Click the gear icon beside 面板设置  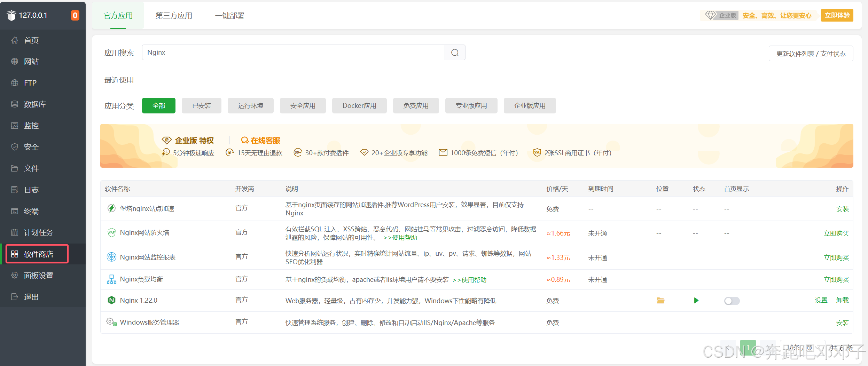coord(15,275)
